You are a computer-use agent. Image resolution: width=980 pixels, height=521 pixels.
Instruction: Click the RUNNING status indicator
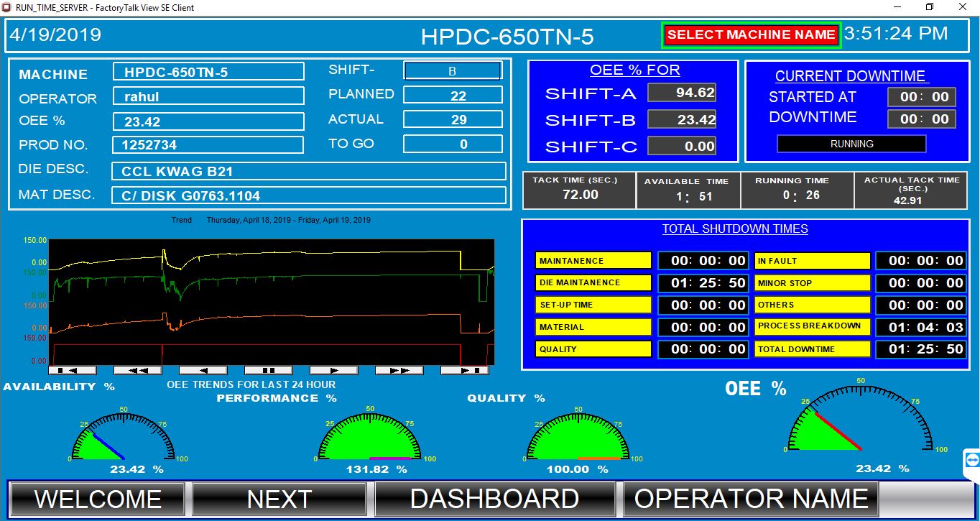point(852,143)
